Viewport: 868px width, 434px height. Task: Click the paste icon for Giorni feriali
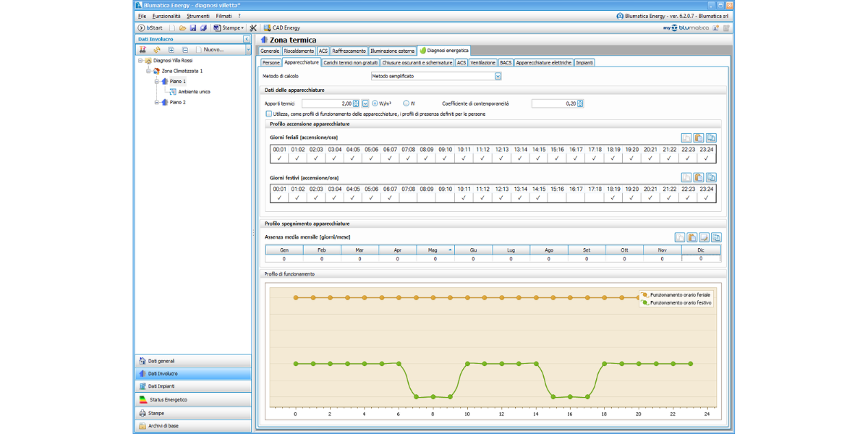(x=699, y=137)
